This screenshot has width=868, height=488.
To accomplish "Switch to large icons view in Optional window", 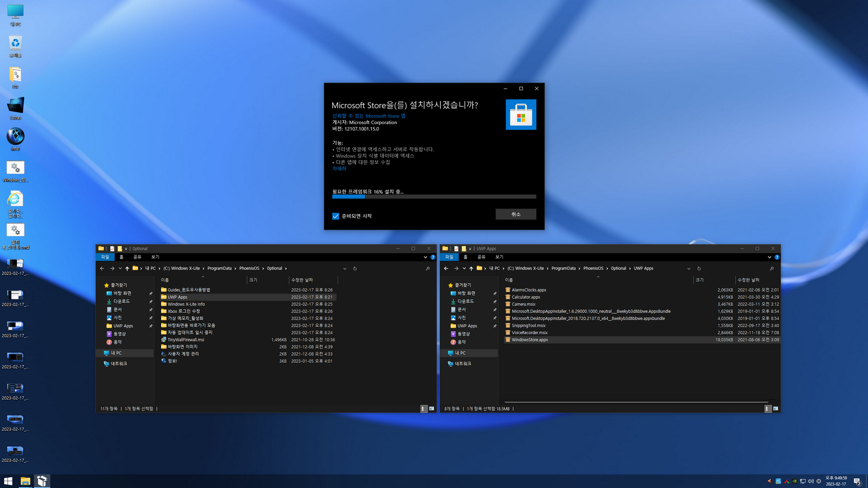I will pos(431,409).
